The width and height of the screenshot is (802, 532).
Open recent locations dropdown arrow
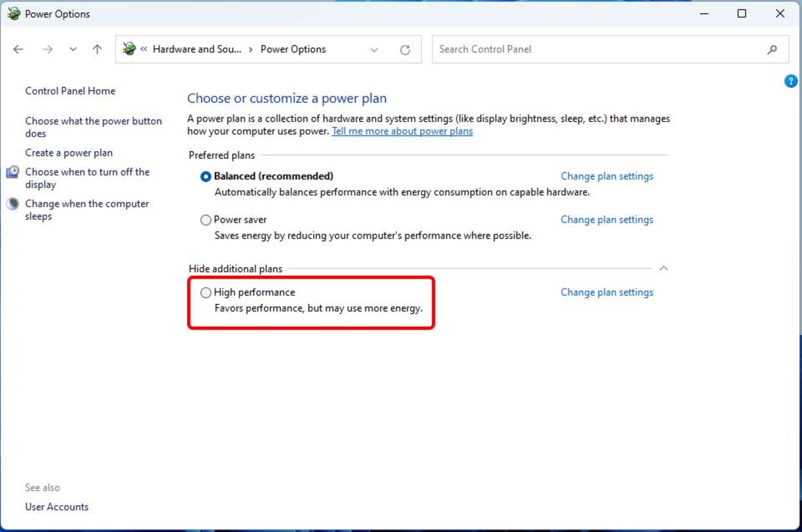tap(73, 50)
